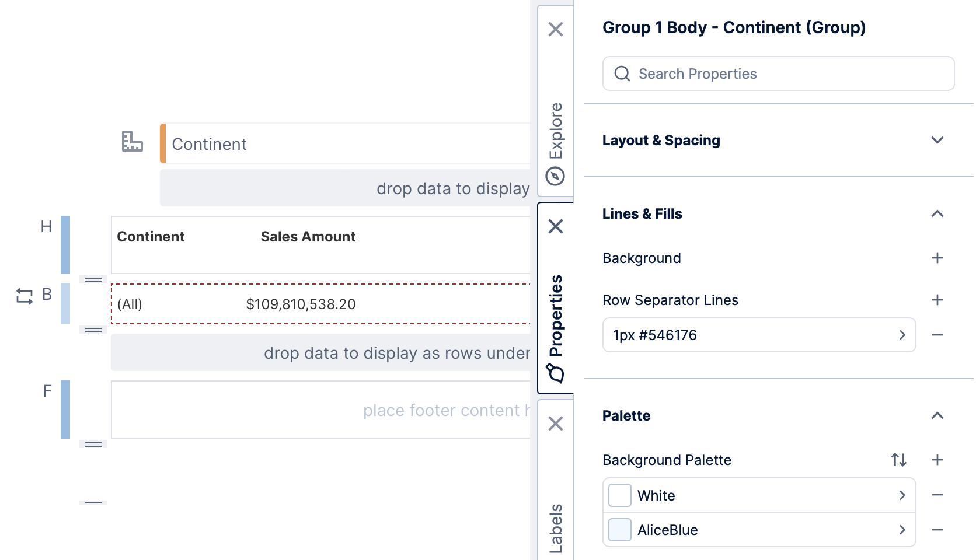976x560 pixels.
Task: Open the Labels tab
Action: 556,528
